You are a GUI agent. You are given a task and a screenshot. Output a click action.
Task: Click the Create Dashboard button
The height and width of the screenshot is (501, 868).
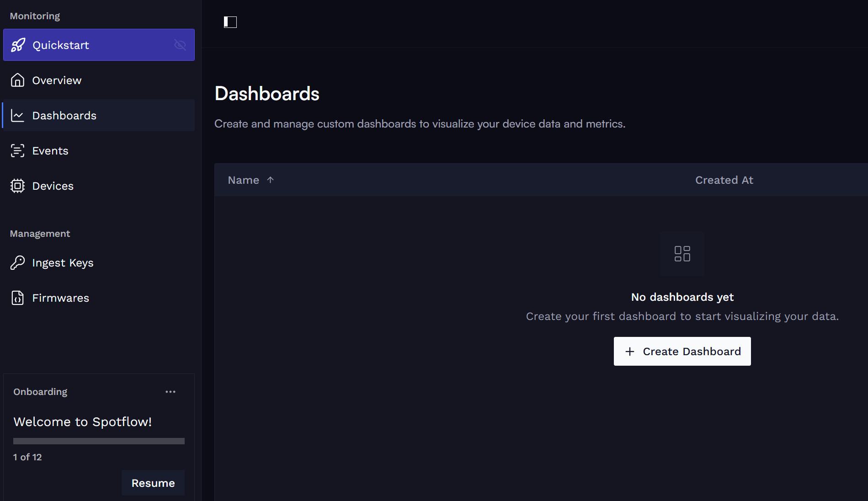pyautogui.click(x=682, y=351)
